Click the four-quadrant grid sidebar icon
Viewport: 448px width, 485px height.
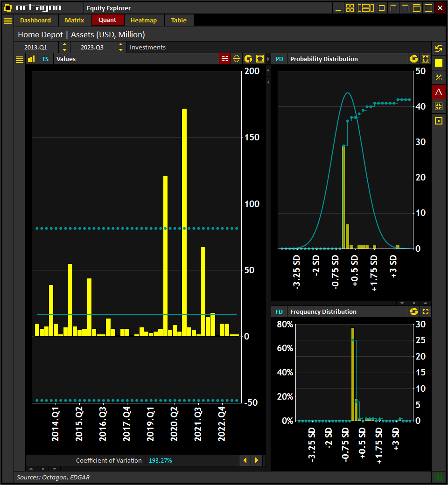pos(439,106)
